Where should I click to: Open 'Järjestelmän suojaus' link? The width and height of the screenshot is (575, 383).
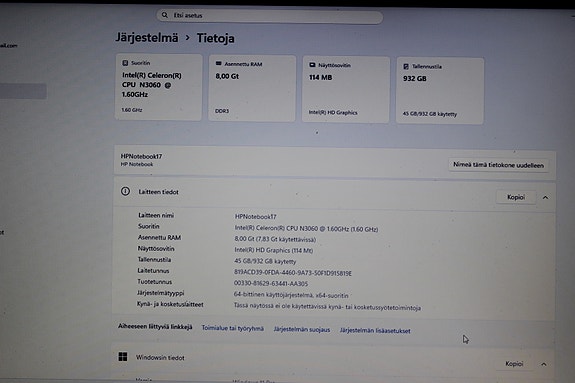point(301,329)
